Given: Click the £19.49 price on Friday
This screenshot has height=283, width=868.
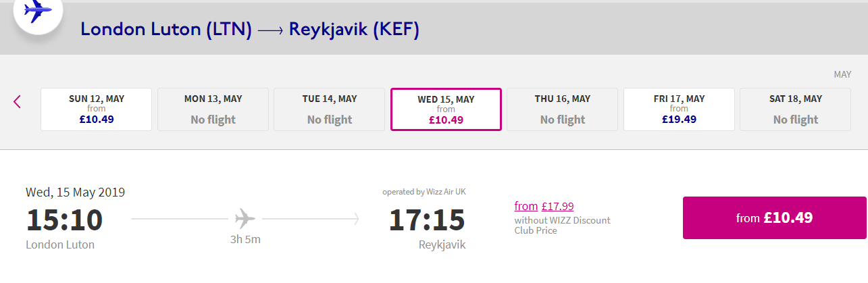Looking at the screenshot, I should coord(679,120).
